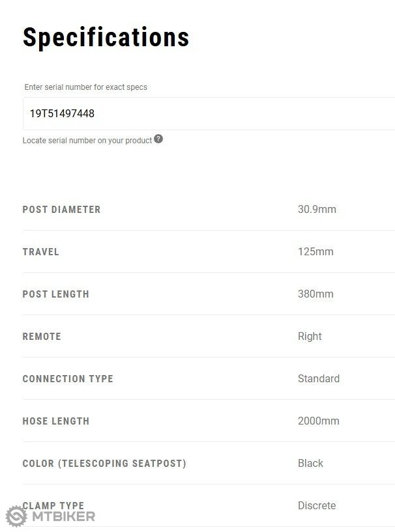
Task: Click the POST LENGTH label
Action: click(x=56, y=294)
